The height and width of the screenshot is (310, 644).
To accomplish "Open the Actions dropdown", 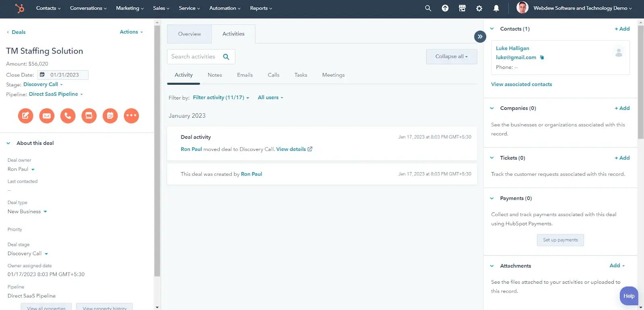I will click(x=131, y=32).
